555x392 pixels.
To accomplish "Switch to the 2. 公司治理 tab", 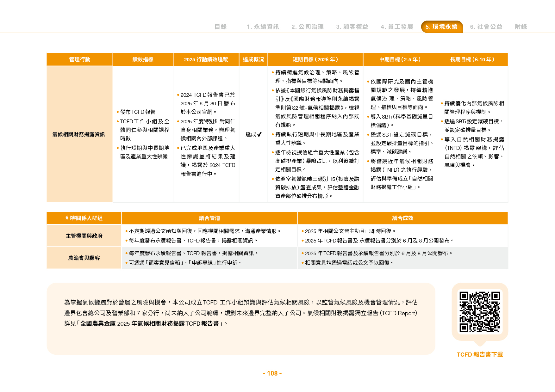I will click(x=308, y=27).
